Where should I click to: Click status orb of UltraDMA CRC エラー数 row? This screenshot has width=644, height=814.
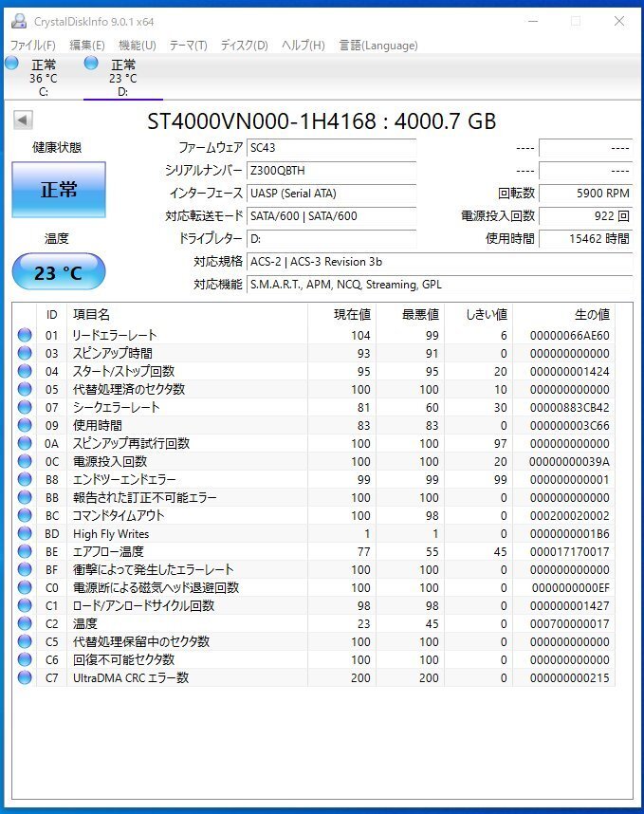[x=25, y=677]
